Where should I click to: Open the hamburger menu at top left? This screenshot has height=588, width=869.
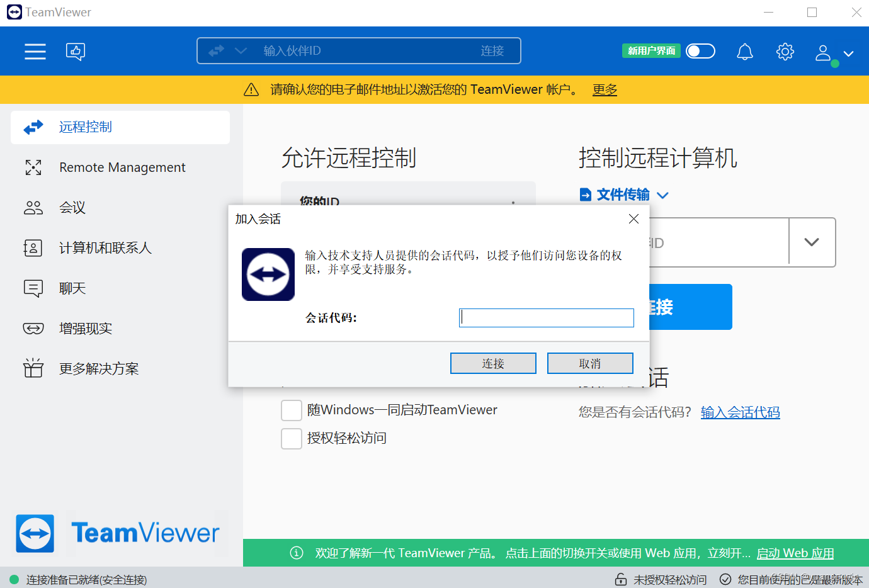(35, 52)
